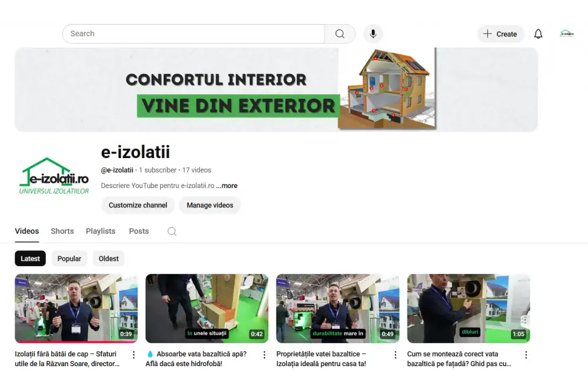
Task: Open options for 'Proprietățile vatei bazaltice' video
Action: 395,355
